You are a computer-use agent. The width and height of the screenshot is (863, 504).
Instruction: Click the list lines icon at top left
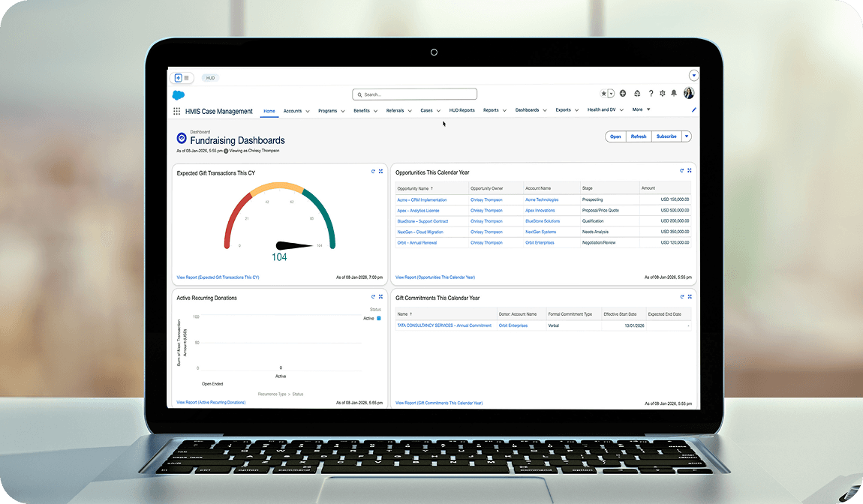pos(187,78)
